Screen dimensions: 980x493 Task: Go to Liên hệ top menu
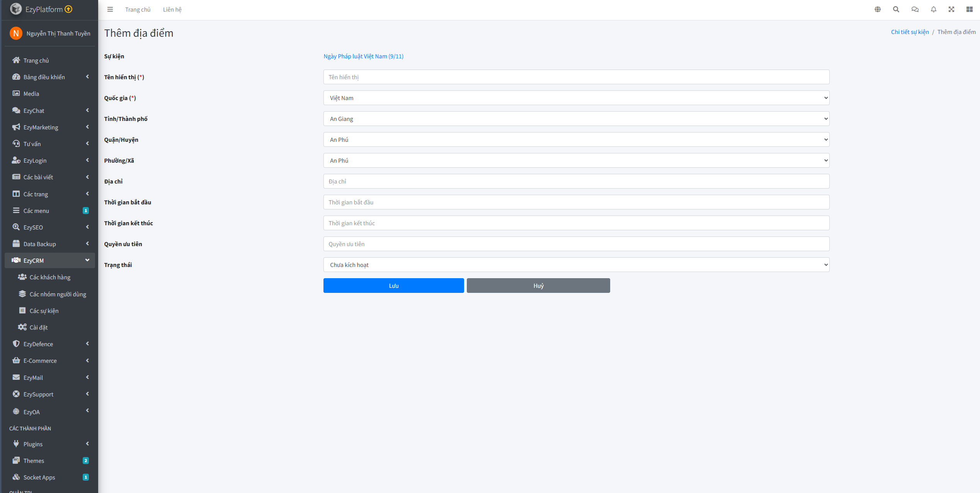pos(172,9)
